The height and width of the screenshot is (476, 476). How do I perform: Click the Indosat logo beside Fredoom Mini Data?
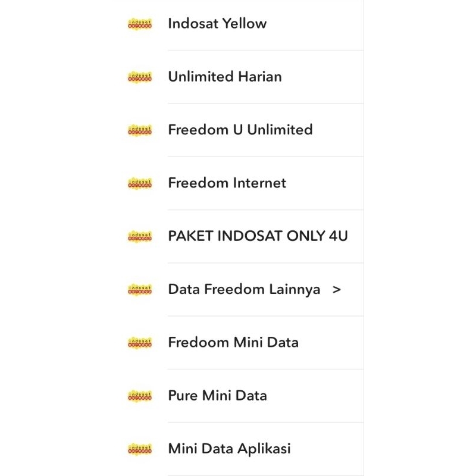tap(139, 342)
